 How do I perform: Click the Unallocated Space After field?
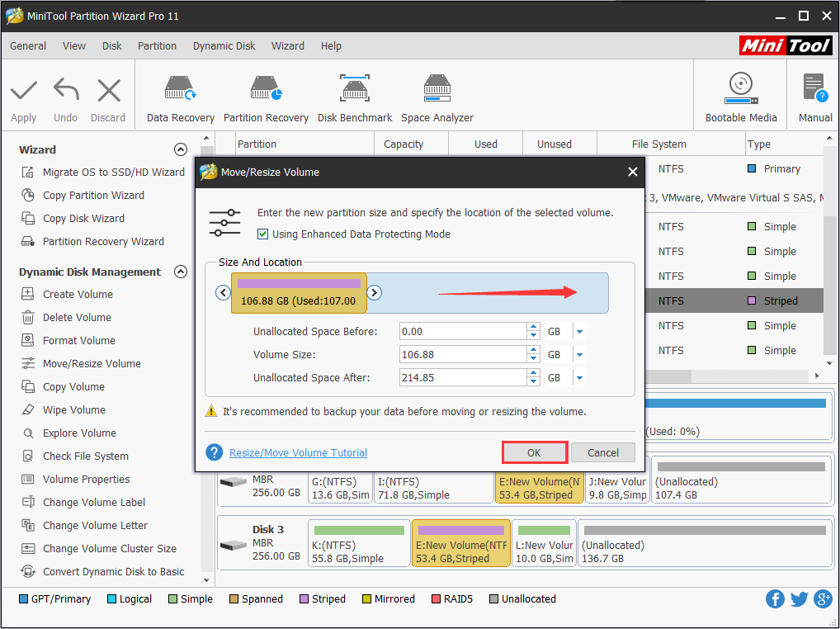coord(464,378)
